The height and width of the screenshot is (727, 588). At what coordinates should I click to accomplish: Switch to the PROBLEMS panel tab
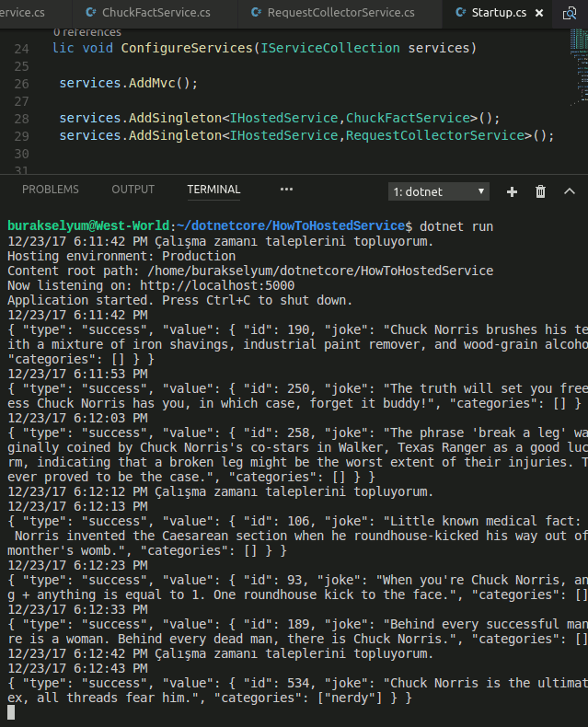coord(51,190)
